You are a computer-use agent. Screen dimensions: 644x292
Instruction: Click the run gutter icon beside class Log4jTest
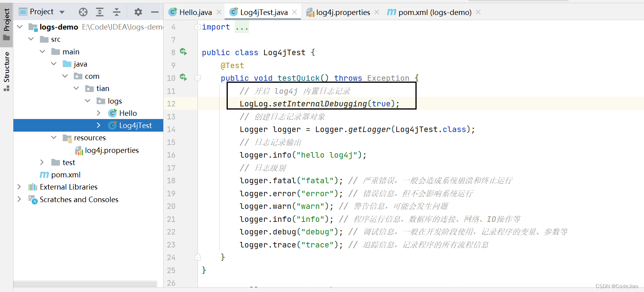pos(183,52)
